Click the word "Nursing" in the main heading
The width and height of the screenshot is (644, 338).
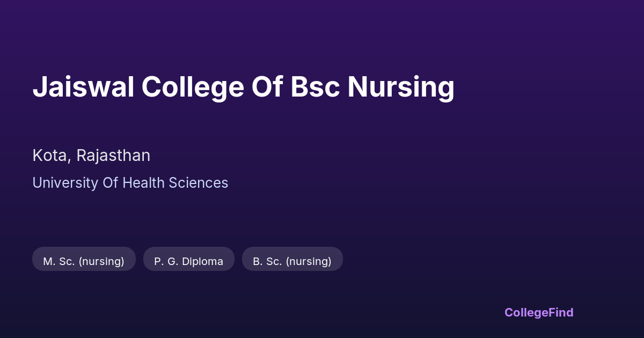click(x=400, y=87)
